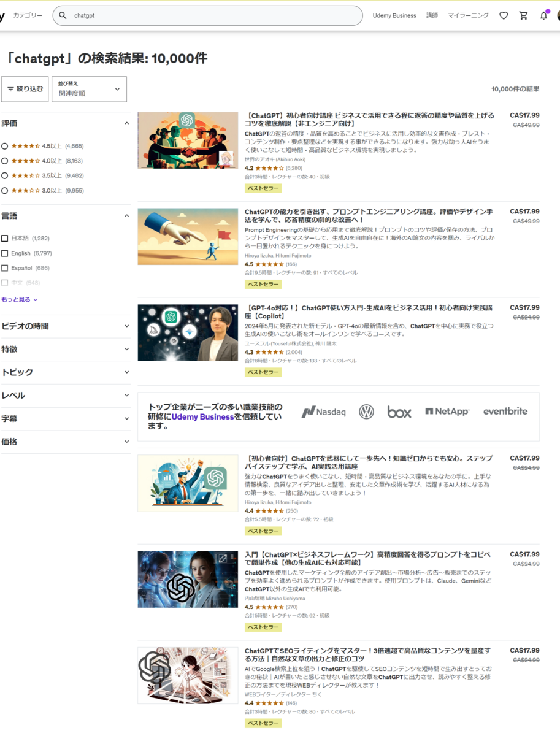
Task: Expand the レベル filter section
Action: coord(66,396)
